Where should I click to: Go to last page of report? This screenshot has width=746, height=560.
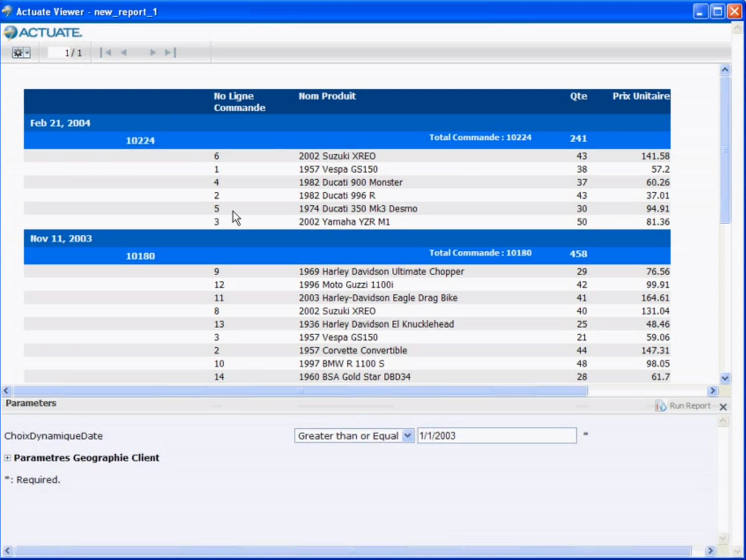pyautogui.click(x=171, y=52)
